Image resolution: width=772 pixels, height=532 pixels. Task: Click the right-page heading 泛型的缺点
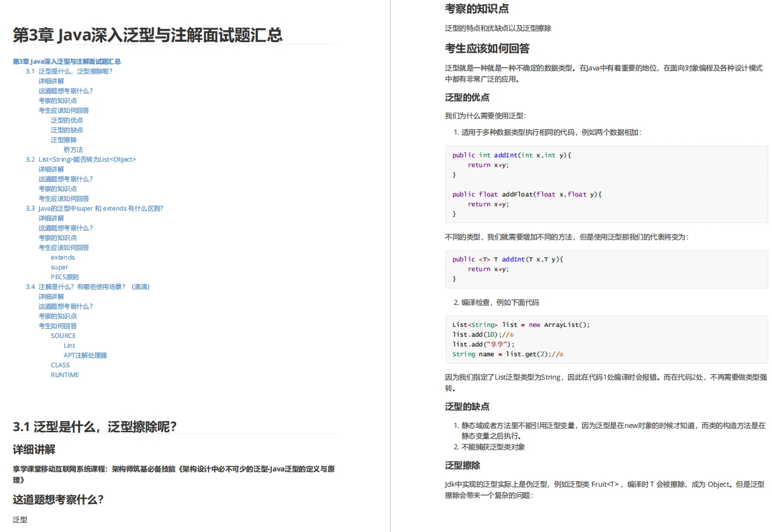(467, 406)
